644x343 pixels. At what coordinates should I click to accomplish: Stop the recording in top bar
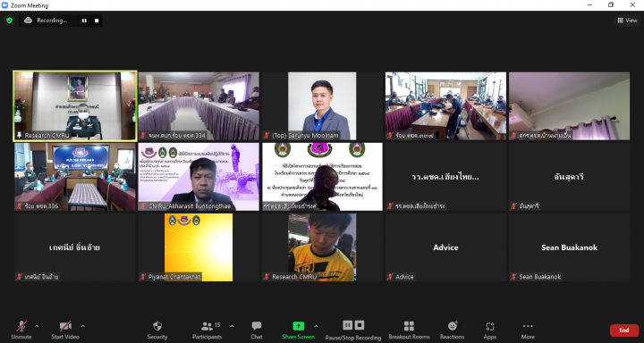97,21
